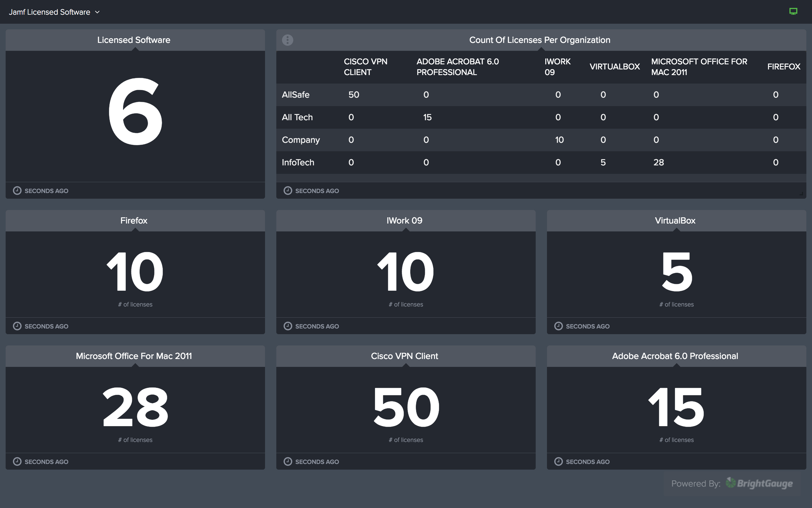Click the value 28 in the InfoTech row
812x508 pixels.
pyautogui.click(x=659, y=162)
